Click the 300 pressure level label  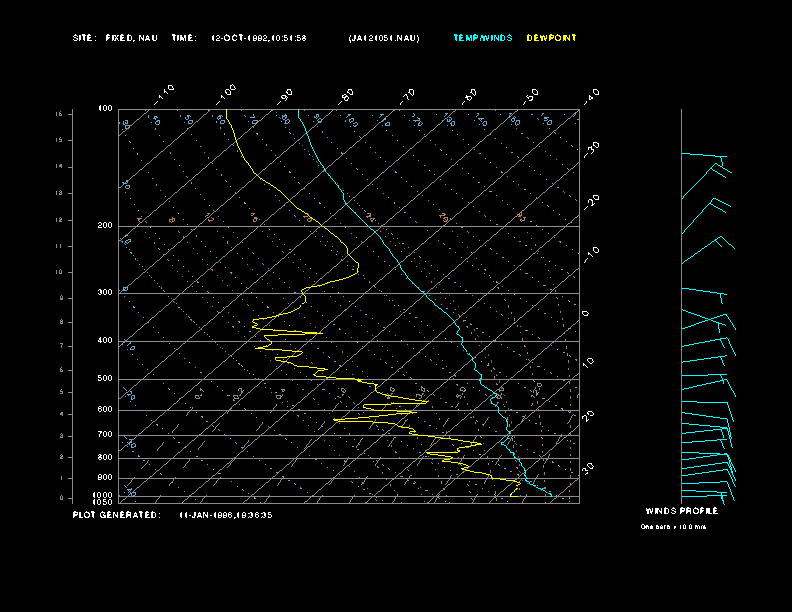(x=105, y=293)
